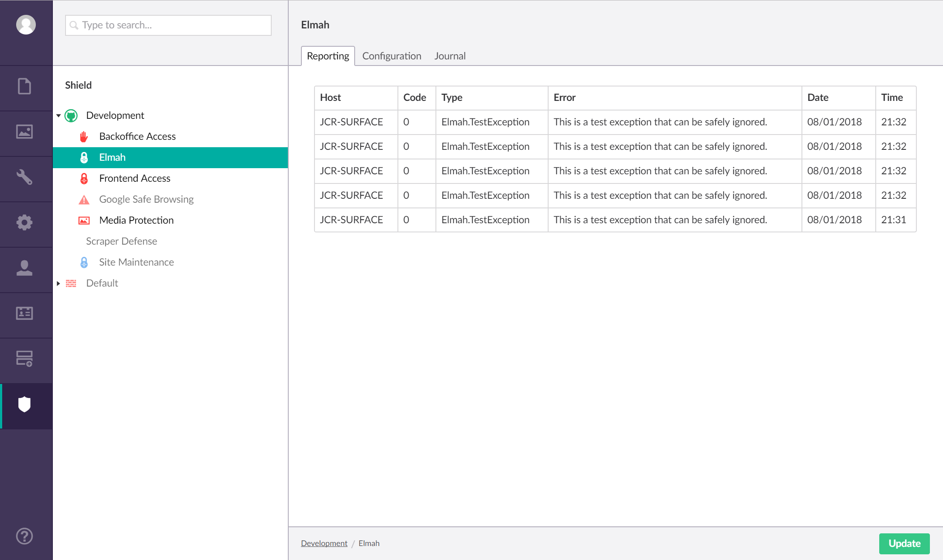Focus the Type to search field
This screenshot has height=560, width=943.
click(168, 25)
